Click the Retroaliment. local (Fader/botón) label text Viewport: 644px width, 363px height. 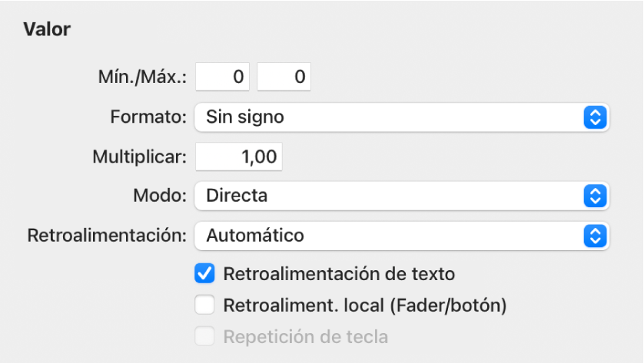[x=365, y=305]
